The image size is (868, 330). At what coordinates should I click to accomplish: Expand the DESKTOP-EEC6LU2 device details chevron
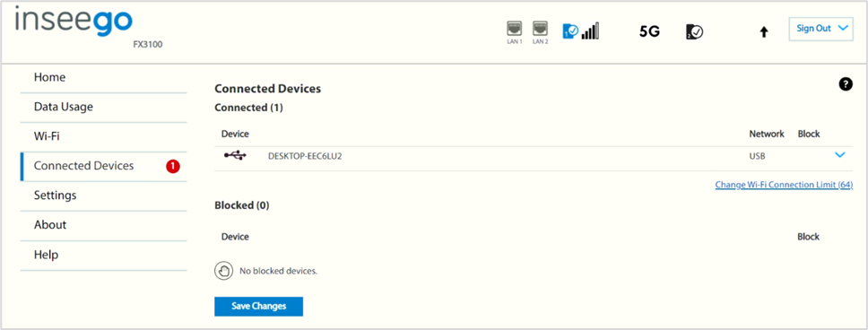[840, 155]
